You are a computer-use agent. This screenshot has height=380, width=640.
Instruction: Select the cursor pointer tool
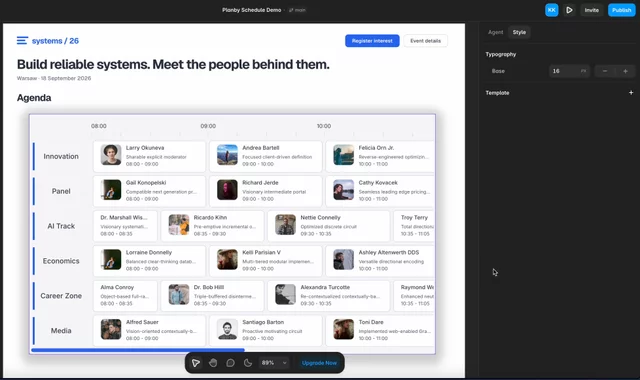coord(196,363)
